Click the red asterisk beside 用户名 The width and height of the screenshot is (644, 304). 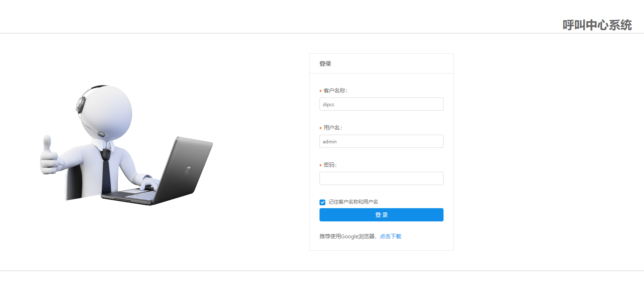tap(320, 127)
